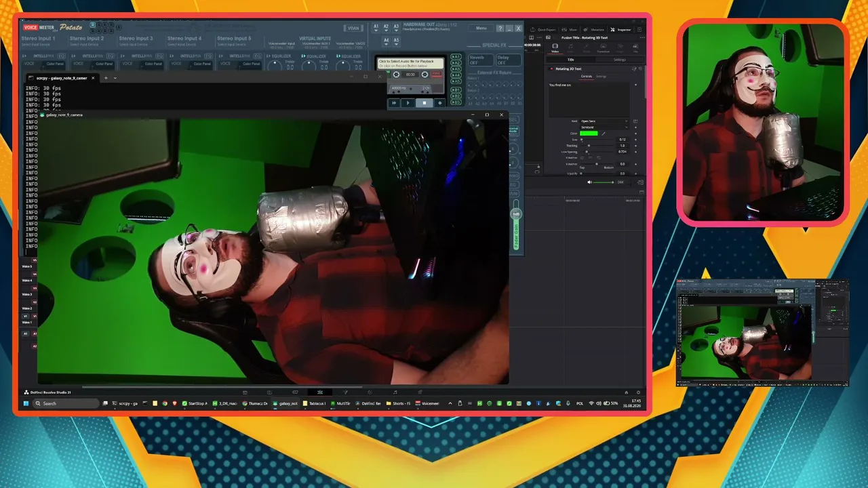Open the Open Sans font dropdown
This screenshot has height=488, width=868.
click(x=604, y=121)
